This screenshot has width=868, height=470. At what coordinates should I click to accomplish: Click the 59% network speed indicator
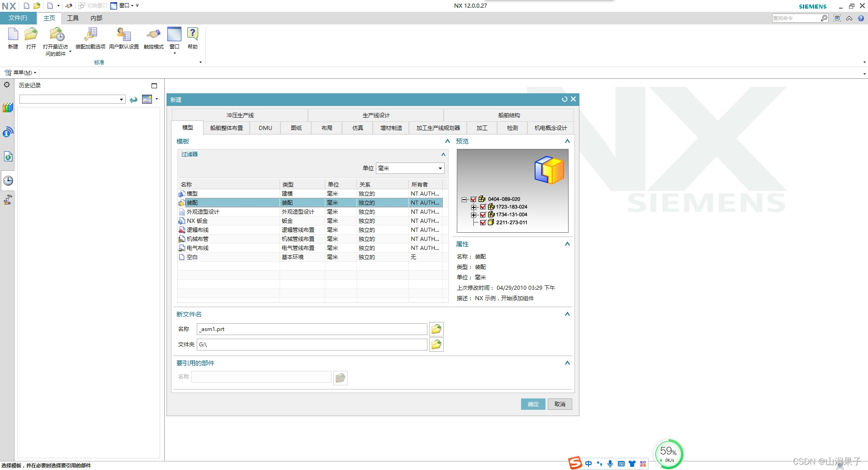pyautogui.click(x=669, y=454)
